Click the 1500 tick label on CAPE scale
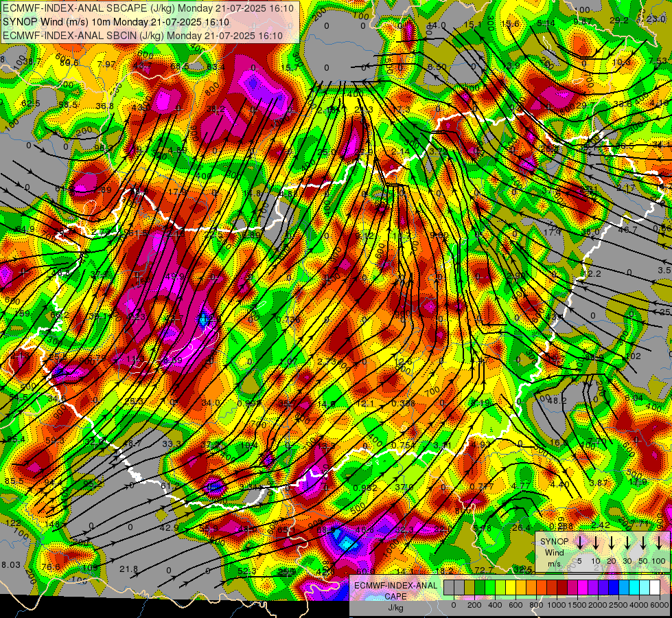 click(577, 605)
